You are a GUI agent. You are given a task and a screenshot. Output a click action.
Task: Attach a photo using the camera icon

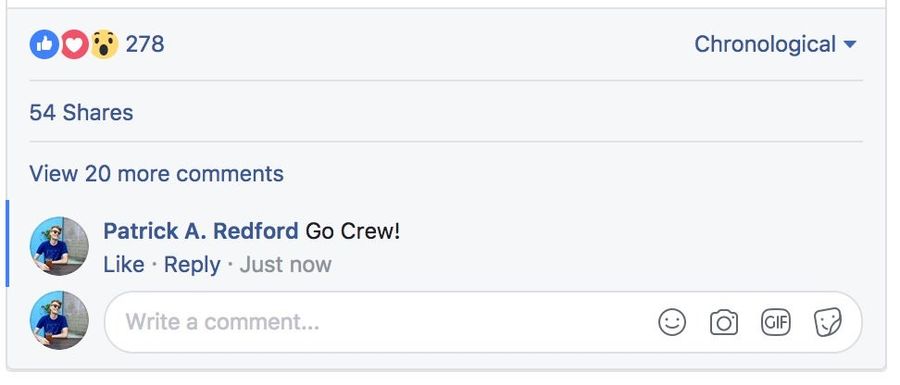[x=724, y=322]
